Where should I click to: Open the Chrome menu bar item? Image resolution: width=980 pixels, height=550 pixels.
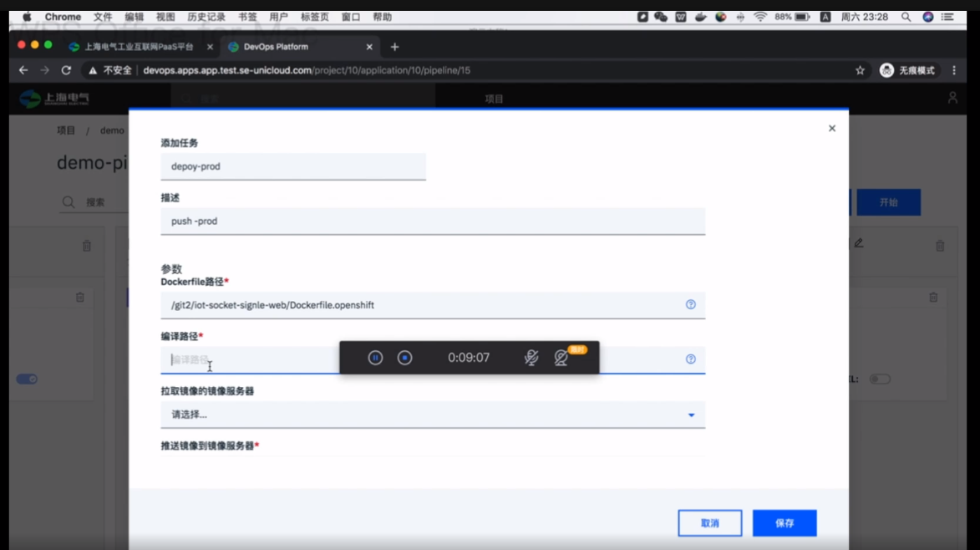click(x=63, y=17)
